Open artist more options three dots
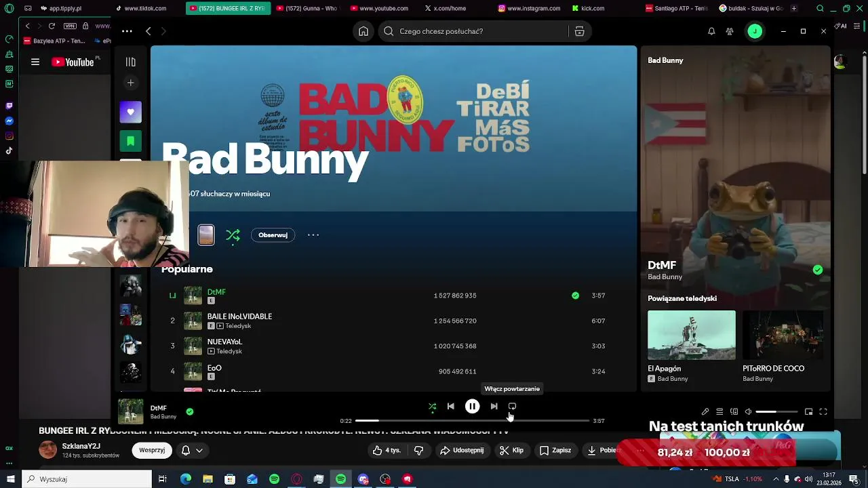 (313, 235)
